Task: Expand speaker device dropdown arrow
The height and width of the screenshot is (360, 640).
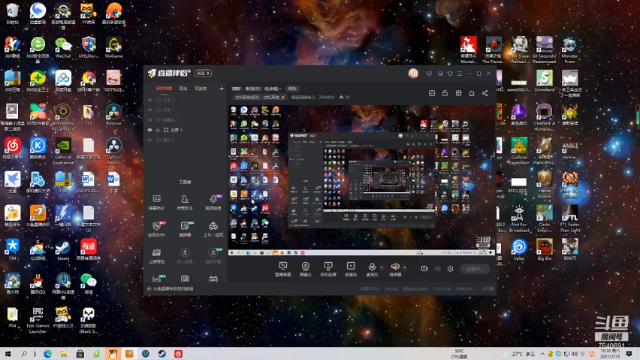Action: 404,267
